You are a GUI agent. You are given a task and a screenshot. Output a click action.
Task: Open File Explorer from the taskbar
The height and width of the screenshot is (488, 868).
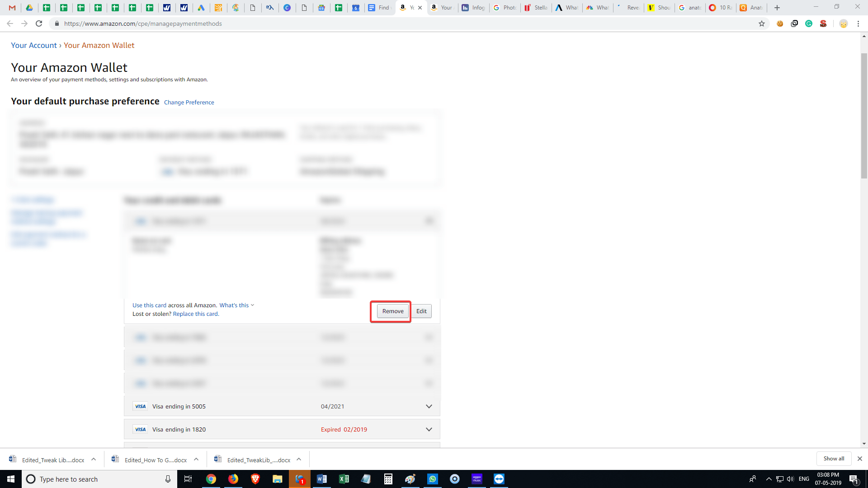click(x=278, y=479)
